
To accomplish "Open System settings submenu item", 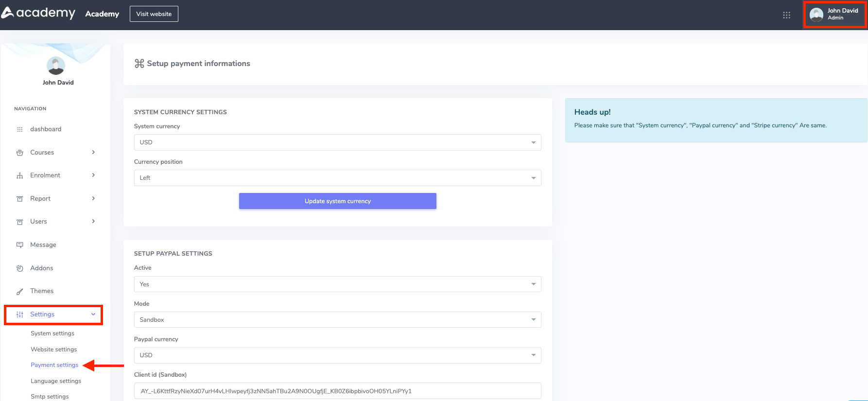I will click(52, 333).
